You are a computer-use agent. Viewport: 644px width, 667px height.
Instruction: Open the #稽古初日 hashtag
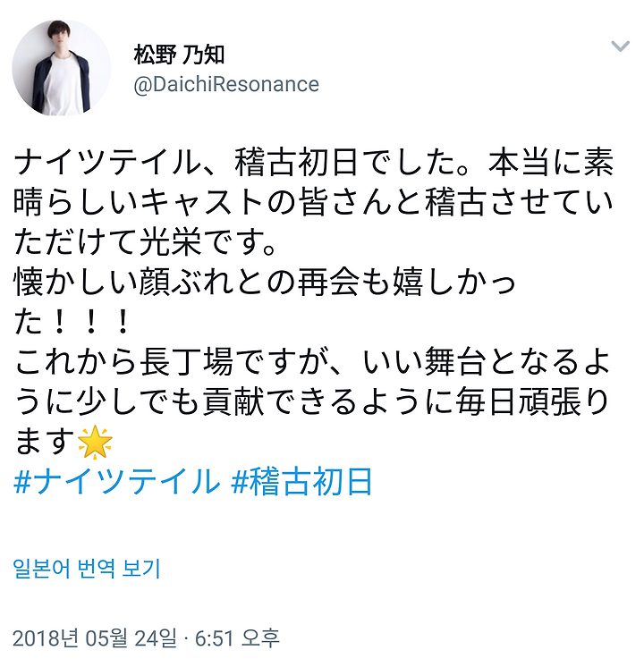(301, 482)
